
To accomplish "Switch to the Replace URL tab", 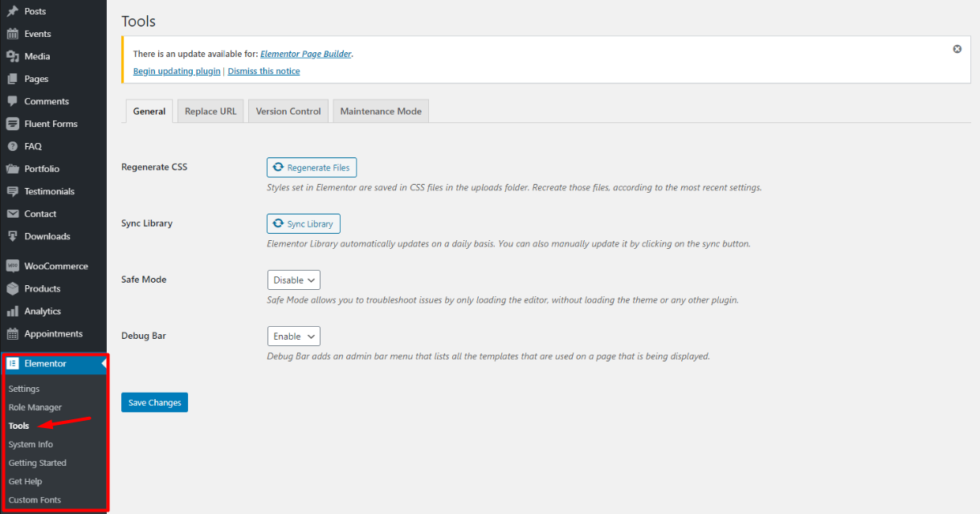I will click(x=210, y=112).
